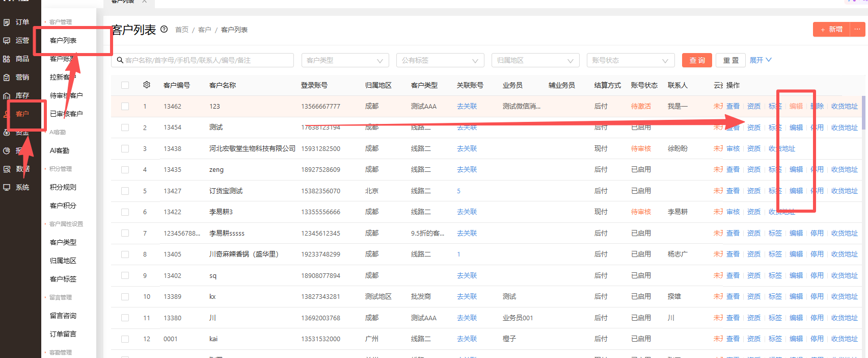Viewport: 868px width, 358px height.
Task: Expand more filters with 展开
Action: (x=761, y=60)
